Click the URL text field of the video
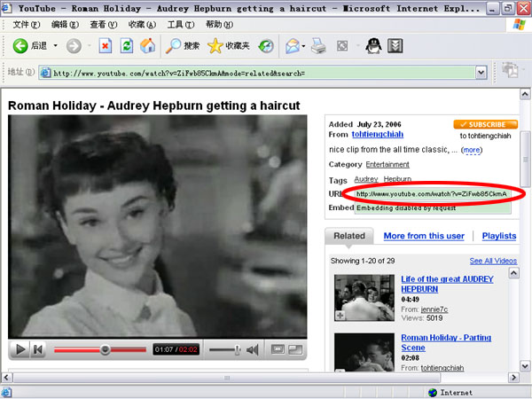Screen dimensions: 532x399 pyautogui.click(x=433, y=194)
